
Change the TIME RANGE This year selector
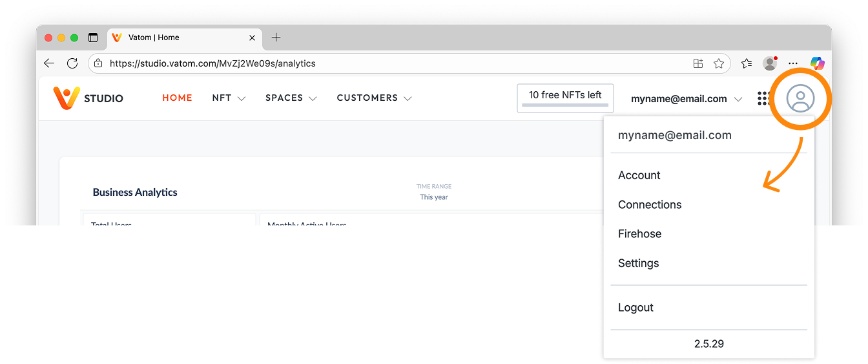pos(434,192)
